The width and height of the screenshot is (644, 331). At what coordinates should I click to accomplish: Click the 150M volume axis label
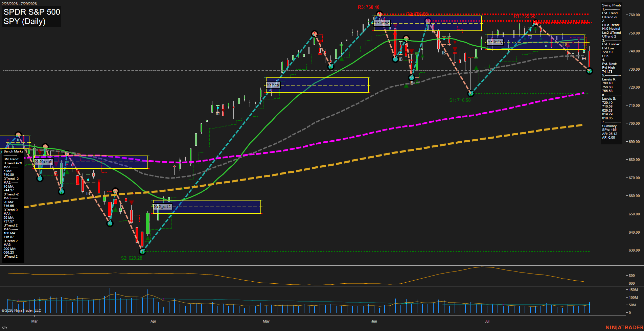(x=633, y=290)
